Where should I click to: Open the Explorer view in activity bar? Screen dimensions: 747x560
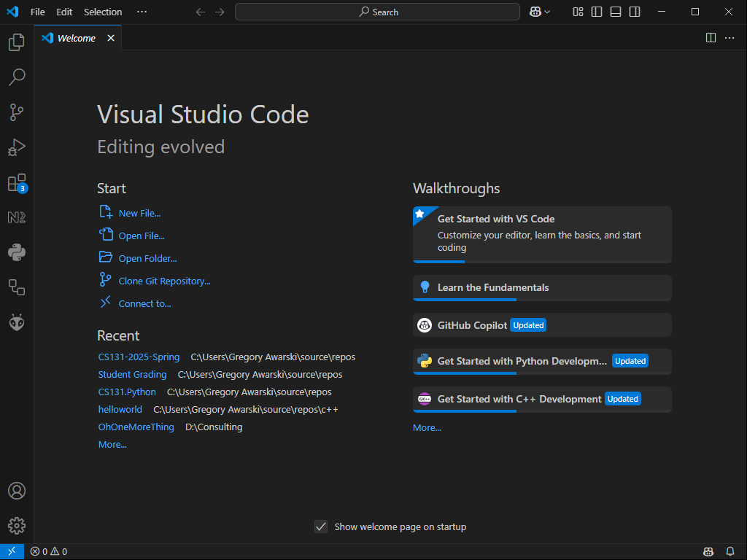[17, 42]
